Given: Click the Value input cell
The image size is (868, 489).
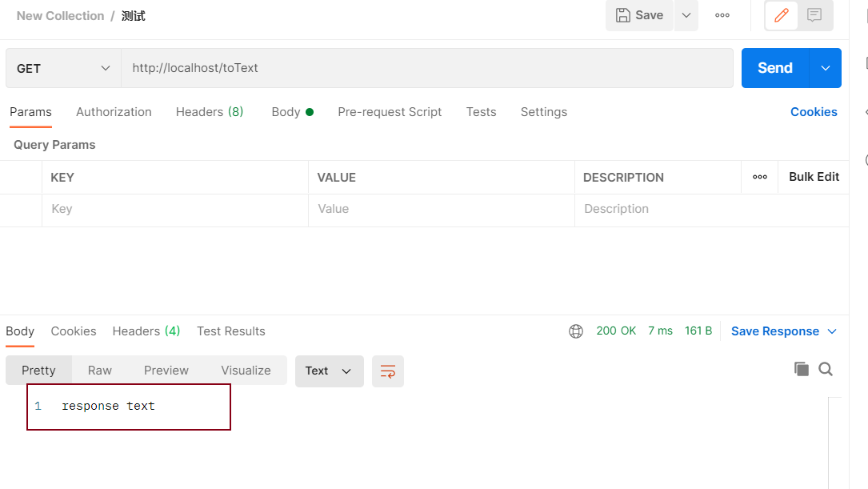Looking at the screenshot, I should pos(441,210).
